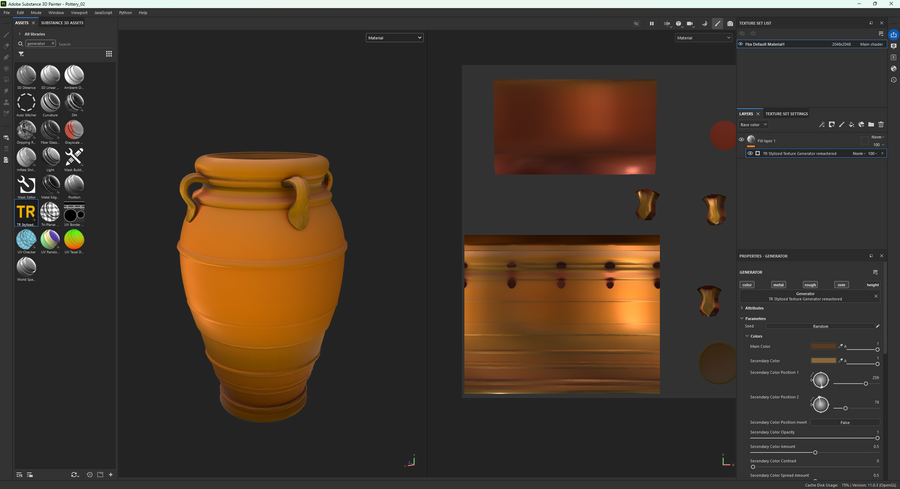Click the delete layer trash icon
This screenshot has width=900, height=489.
[881, 125]
